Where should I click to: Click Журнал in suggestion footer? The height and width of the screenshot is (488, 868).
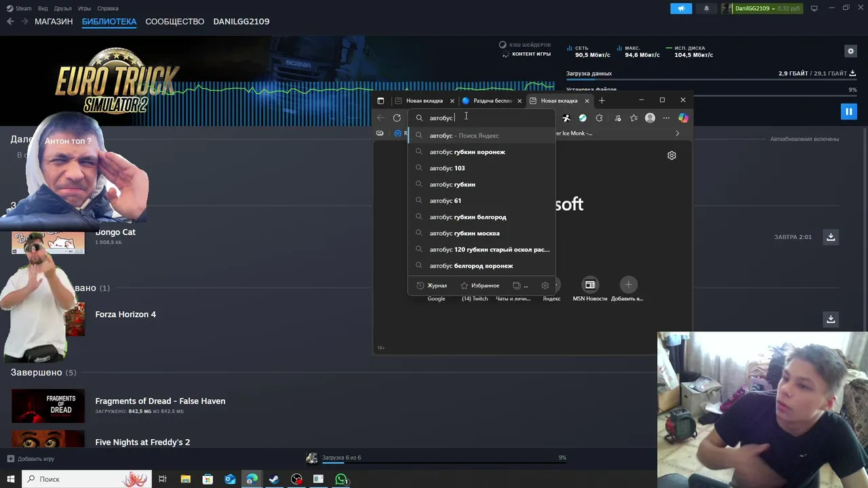431,285
